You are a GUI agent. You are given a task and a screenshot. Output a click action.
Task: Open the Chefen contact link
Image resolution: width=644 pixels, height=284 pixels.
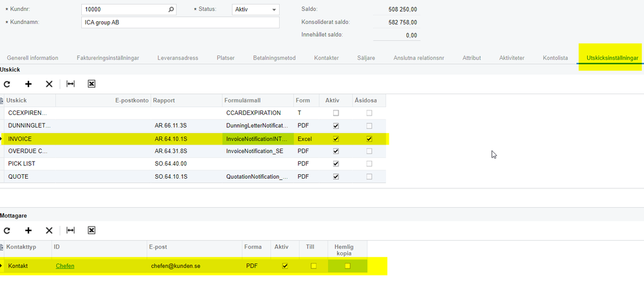coord(65,266)
